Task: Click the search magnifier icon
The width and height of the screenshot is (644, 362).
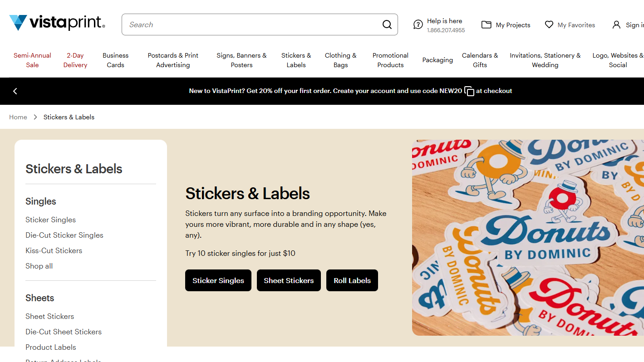Action: click(x=387, y=24)
